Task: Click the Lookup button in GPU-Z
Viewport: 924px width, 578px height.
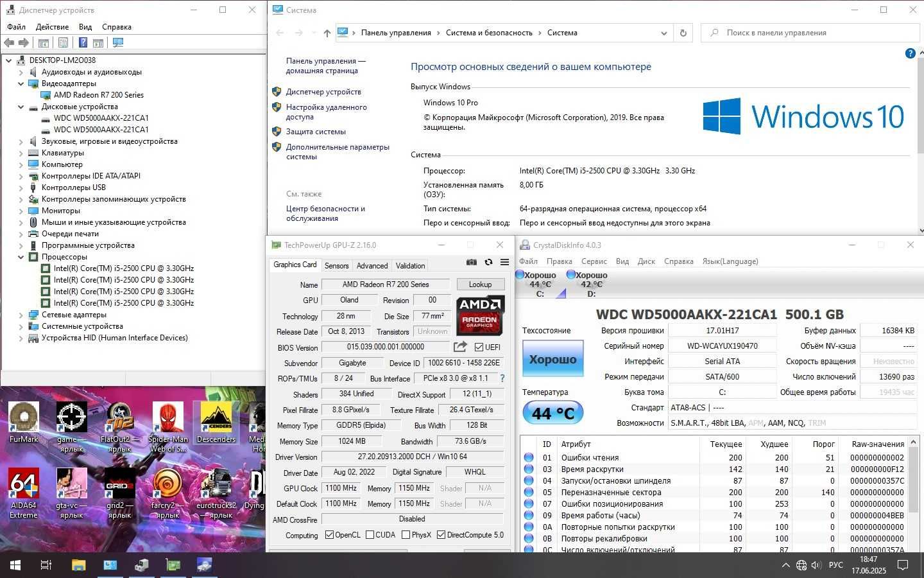Action: pyautogui.click(x=480, y=285)
